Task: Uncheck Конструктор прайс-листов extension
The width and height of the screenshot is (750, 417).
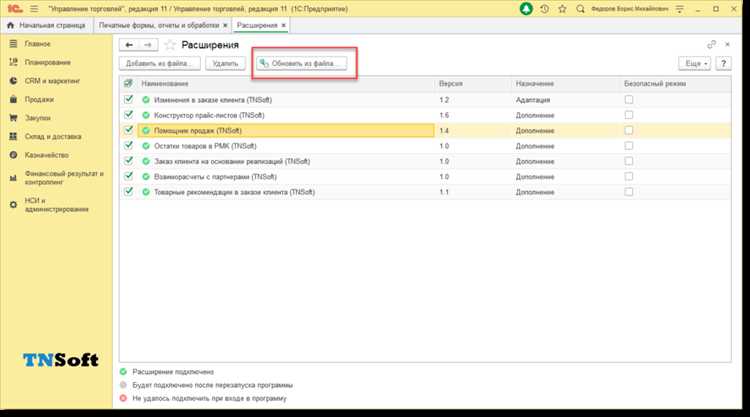Action: pos(128,115)
